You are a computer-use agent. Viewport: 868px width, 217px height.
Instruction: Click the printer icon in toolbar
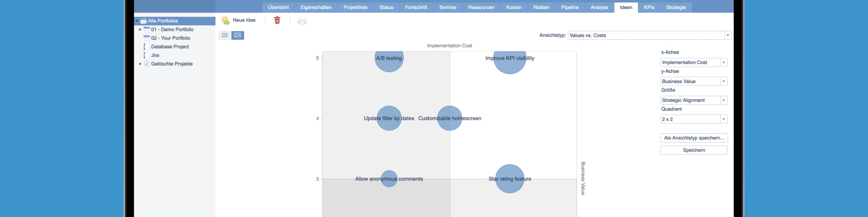tap(302, 21)
